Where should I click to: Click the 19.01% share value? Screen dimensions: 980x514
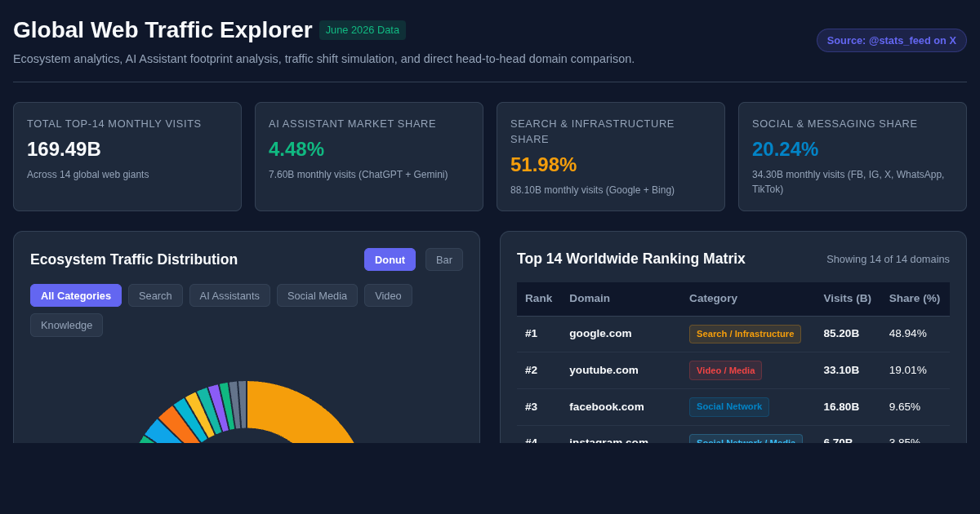click(x=908, y=370)
